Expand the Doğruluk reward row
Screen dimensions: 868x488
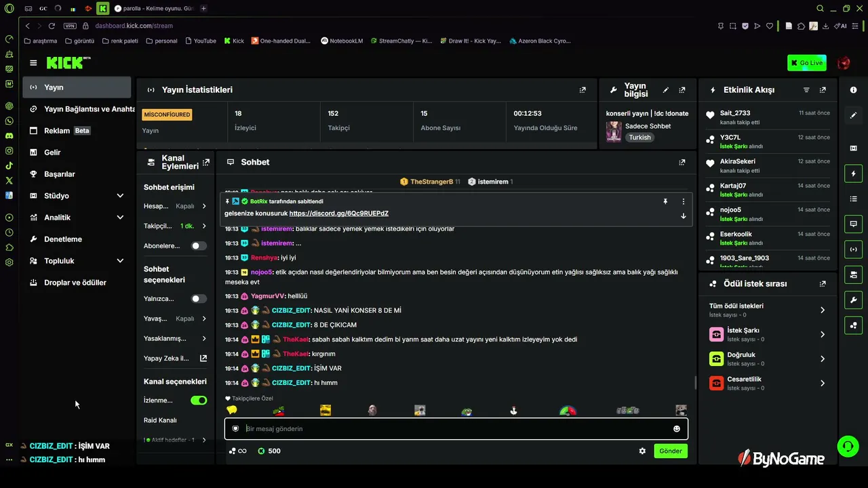pos(766,359)
